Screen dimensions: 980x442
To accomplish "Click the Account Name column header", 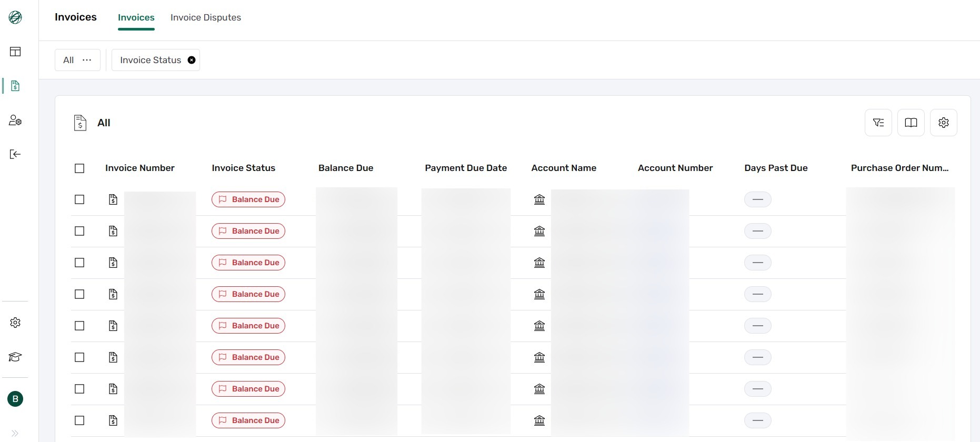I will pos(564,168).
